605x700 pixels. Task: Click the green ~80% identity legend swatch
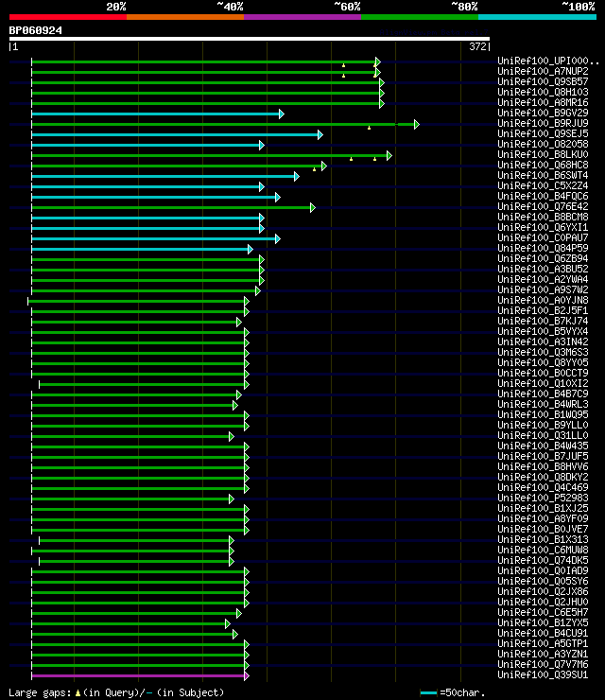point(420,17)
